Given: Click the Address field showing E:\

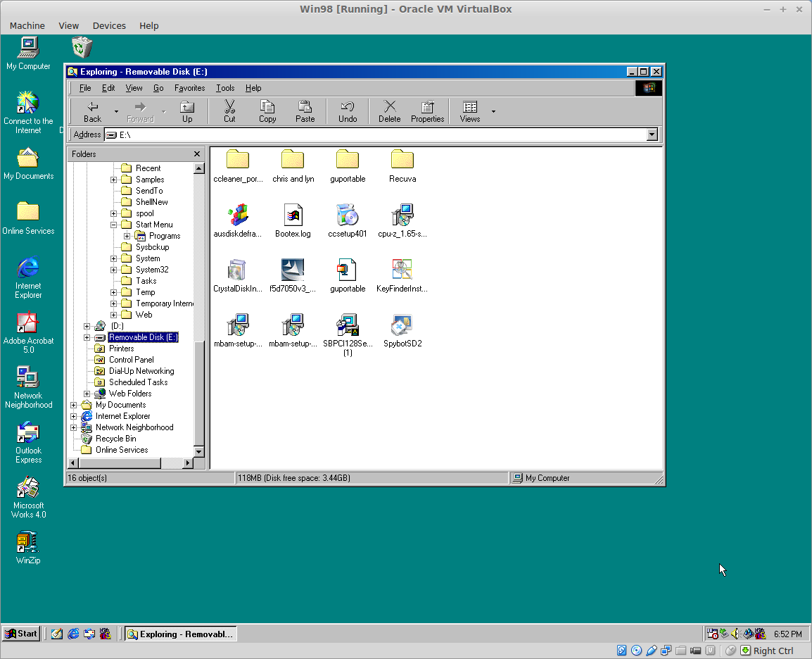Looking at the screenshot, I should (x=376, y=134).
